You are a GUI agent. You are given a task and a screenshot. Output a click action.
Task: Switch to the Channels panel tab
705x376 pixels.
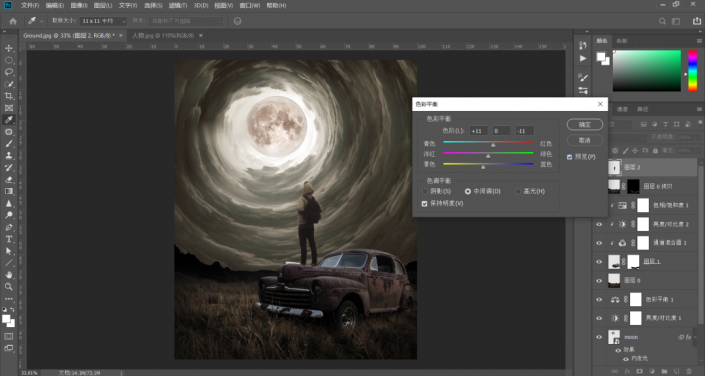[x=622, y=109]
